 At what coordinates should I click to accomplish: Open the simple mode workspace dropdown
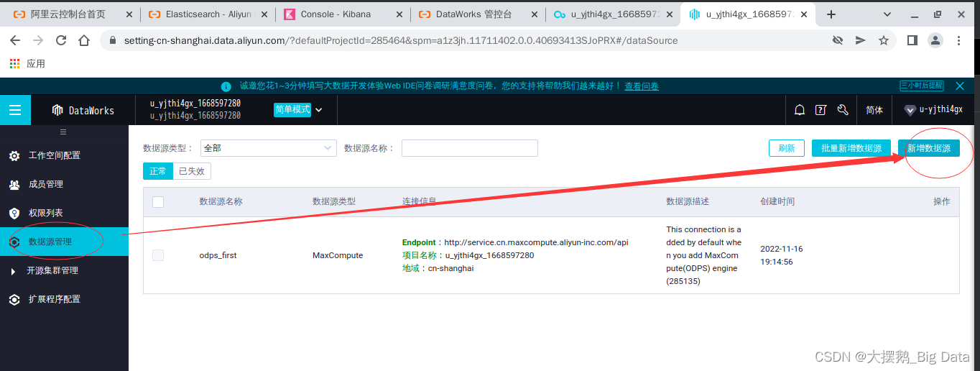coord(298,110)
